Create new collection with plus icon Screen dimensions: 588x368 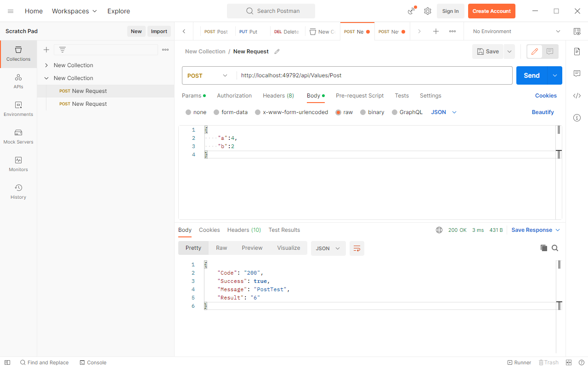coord(46,50)
